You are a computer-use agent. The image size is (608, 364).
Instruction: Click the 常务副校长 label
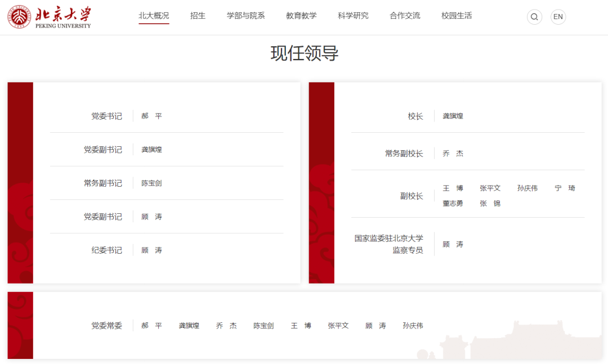click(x=404, y=154)
